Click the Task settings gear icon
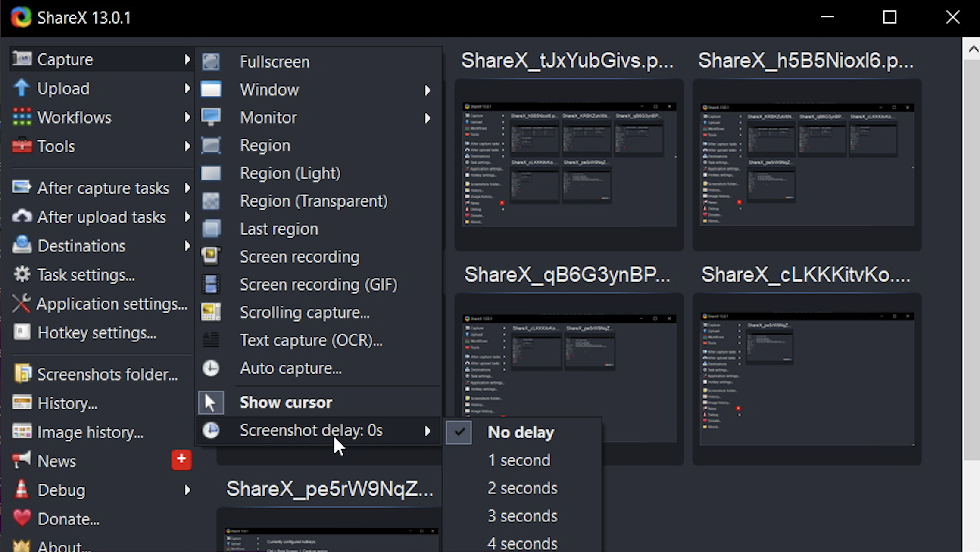The height and width of the screenshot is (552, 980). click(x=22, y=274)
